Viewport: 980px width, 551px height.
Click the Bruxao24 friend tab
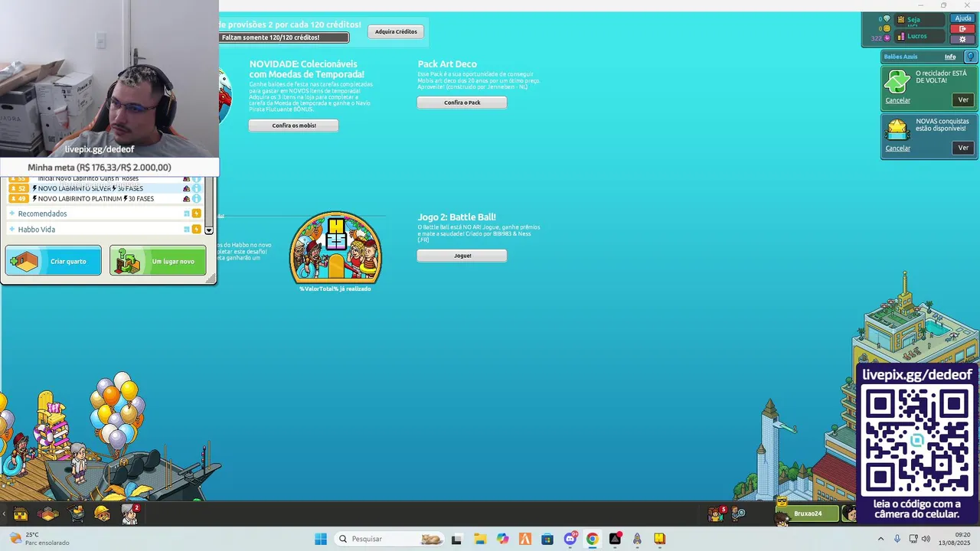tap(807, 514)
